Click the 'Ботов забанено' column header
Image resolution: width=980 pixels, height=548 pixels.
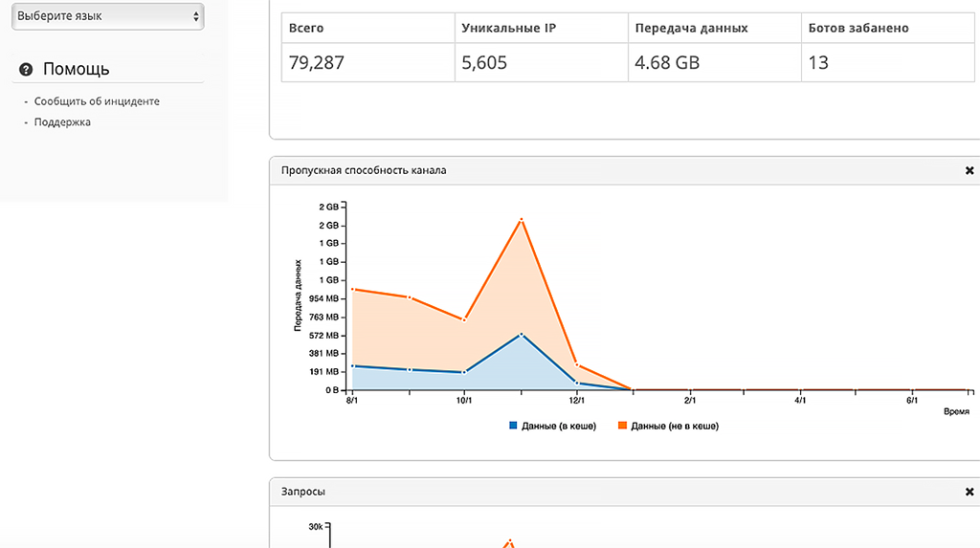click(x=858, y=28)
